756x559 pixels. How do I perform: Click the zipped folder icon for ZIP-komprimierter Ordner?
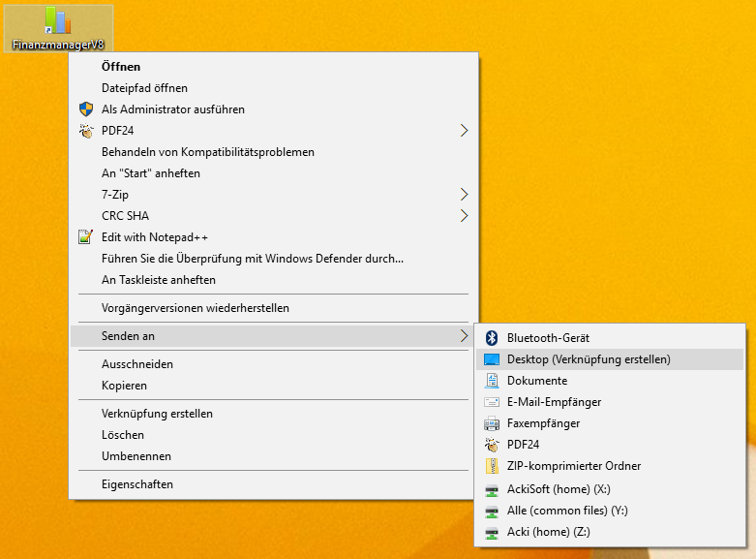point(492,466)
